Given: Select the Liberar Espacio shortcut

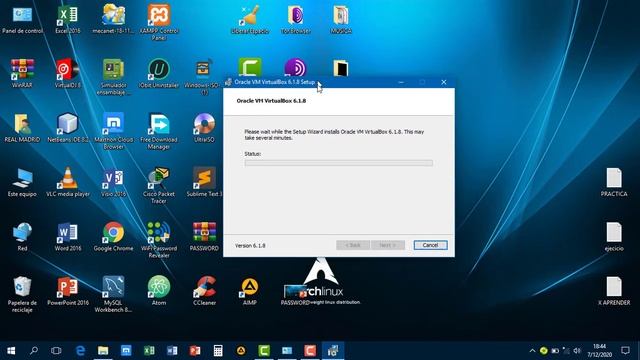Looking at the screenshot, I should pos(250,19).
